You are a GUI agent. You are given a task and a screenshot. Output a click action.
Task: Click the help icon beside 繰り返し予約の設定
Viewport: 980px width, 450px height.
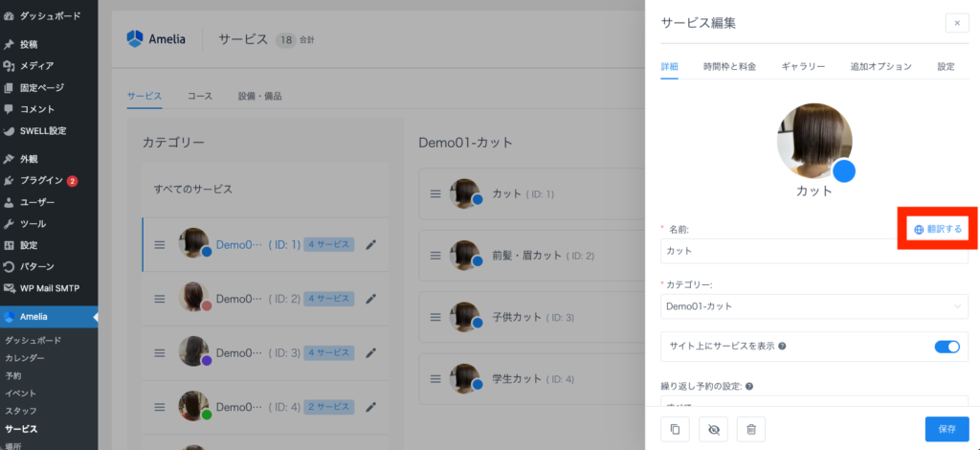[x=748, y=387]
